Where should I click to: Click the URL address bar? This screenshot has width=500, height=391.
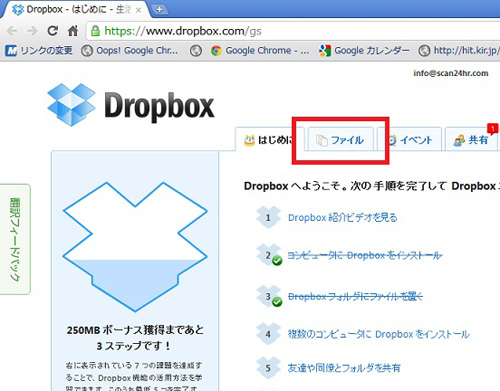click(293, 31)
